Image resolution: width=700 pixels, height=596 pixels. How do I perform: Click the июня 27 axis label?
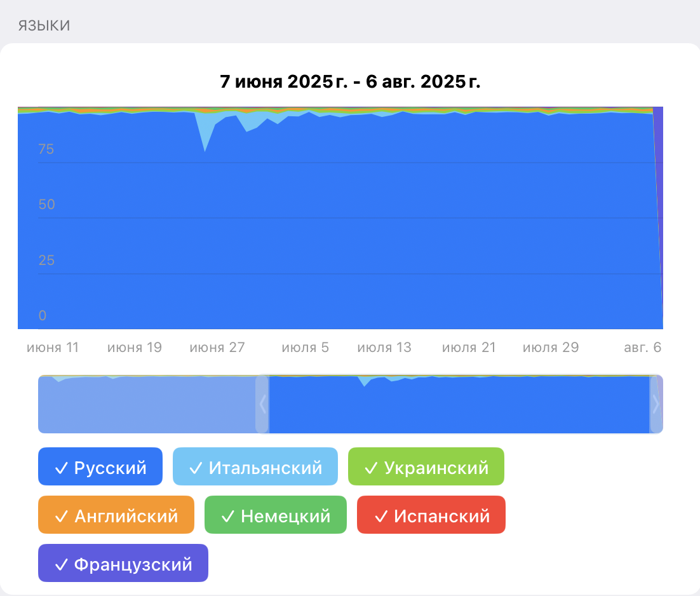point(217,348)
